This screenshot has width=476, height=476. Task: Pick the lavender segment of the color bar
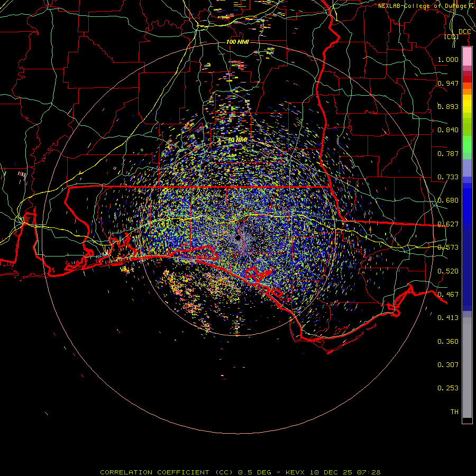point(467,168)
